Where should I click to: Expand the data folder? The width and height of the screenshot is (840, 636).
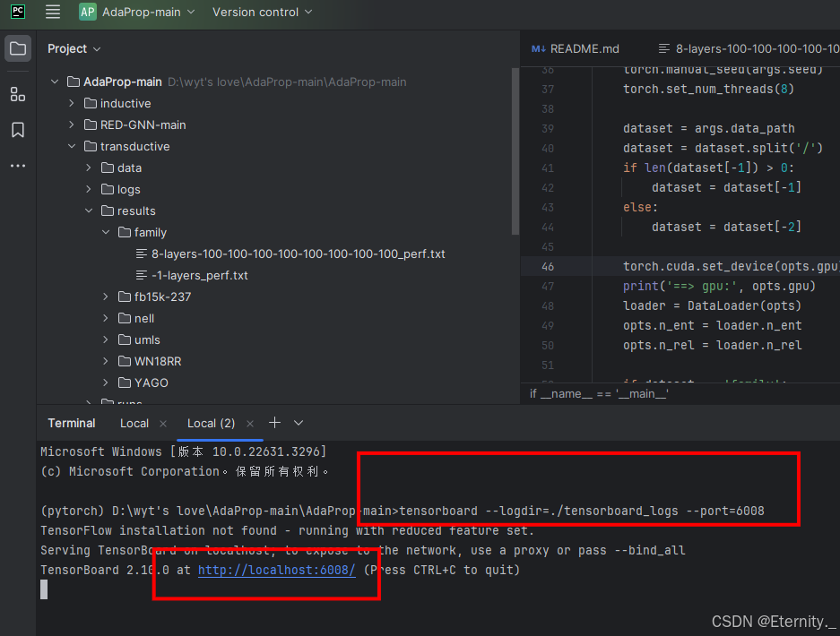click(89, 168)
